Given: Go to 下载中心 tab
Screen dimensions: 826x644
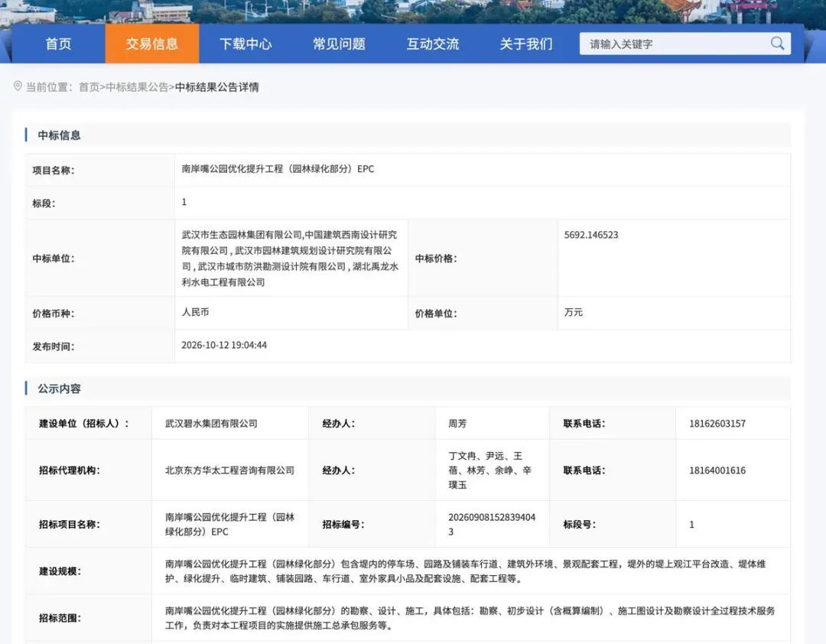Looking at the screenshot, I should (246, 44).
